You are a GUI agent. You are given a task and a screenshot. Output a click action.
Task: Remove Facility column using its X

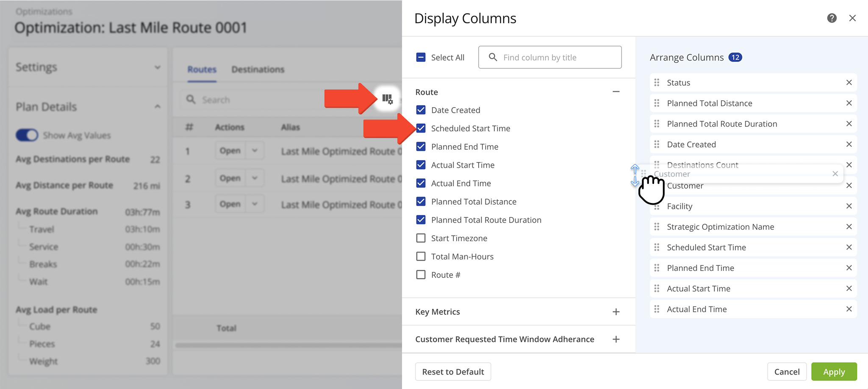[849, 206]
